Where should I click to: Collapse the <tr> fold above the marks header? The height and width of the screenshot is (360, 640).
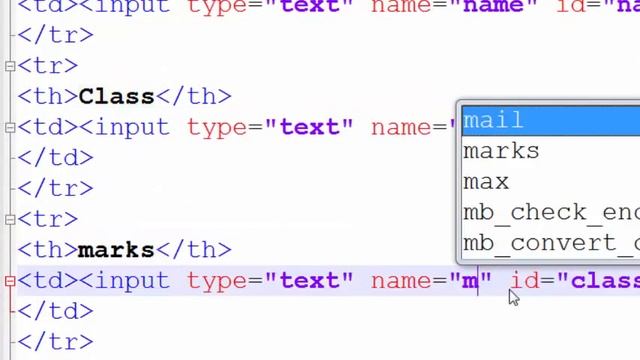[10, 220]
